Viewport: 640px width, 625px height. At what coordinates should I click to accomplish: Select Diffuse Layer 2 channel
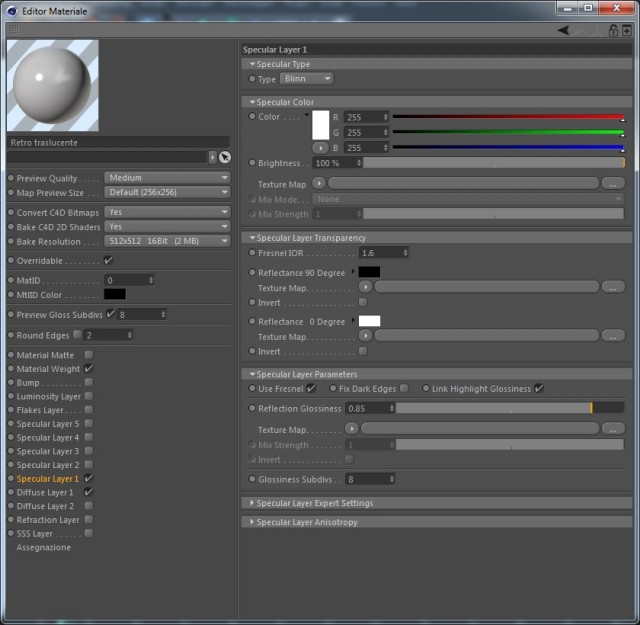point(45,506)
